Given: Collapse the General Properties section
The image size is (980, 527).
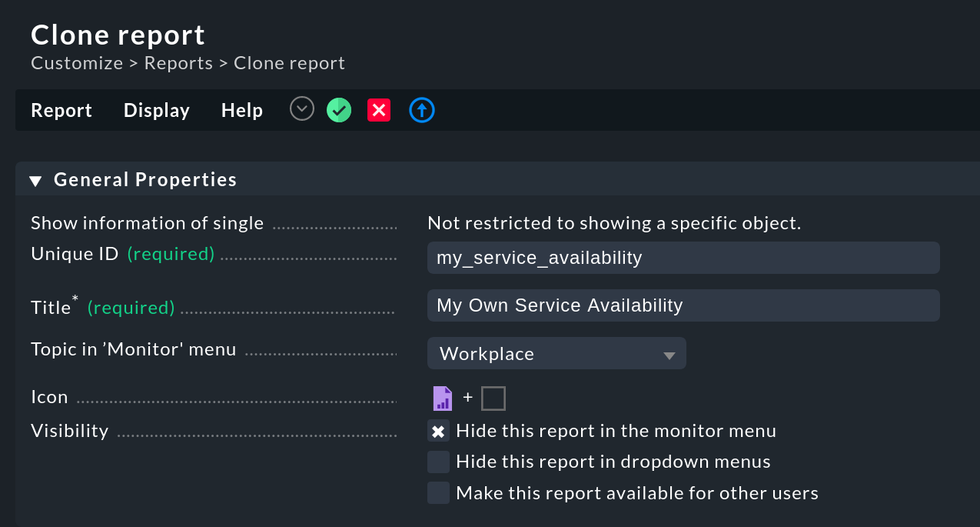Looking at the screenshot, I should [x=35, y=181].
